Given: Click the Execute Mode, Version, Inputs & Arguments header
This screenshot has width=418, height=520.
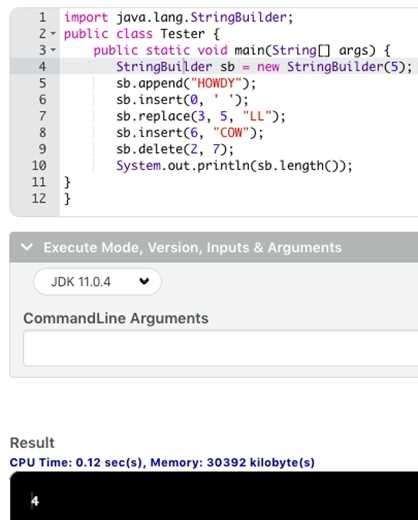Looking at the screenshot, I should click(214, 247).
